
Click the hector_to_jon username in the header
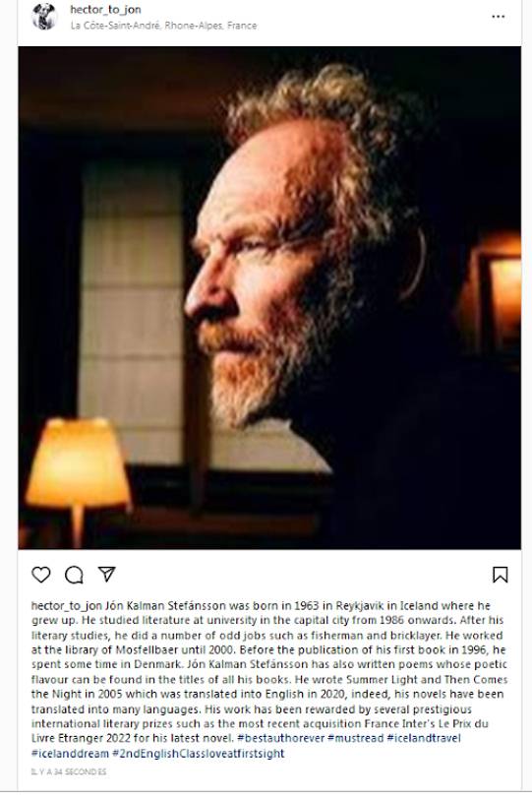(x=105, y=9)
